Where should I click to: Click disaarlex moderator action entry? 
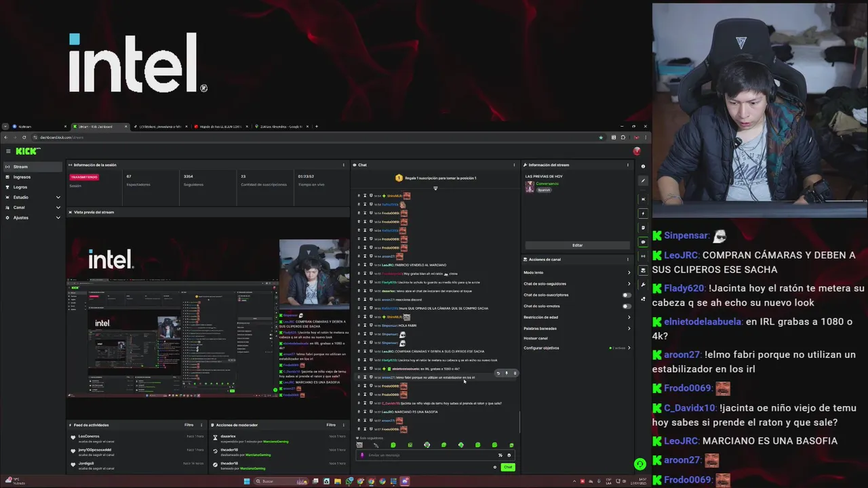point(279,438)
